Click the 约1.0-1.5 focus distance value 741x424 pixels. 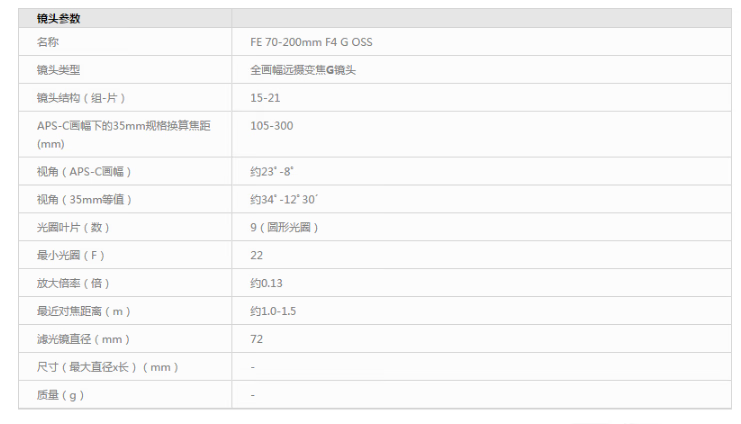click(273, 311)
